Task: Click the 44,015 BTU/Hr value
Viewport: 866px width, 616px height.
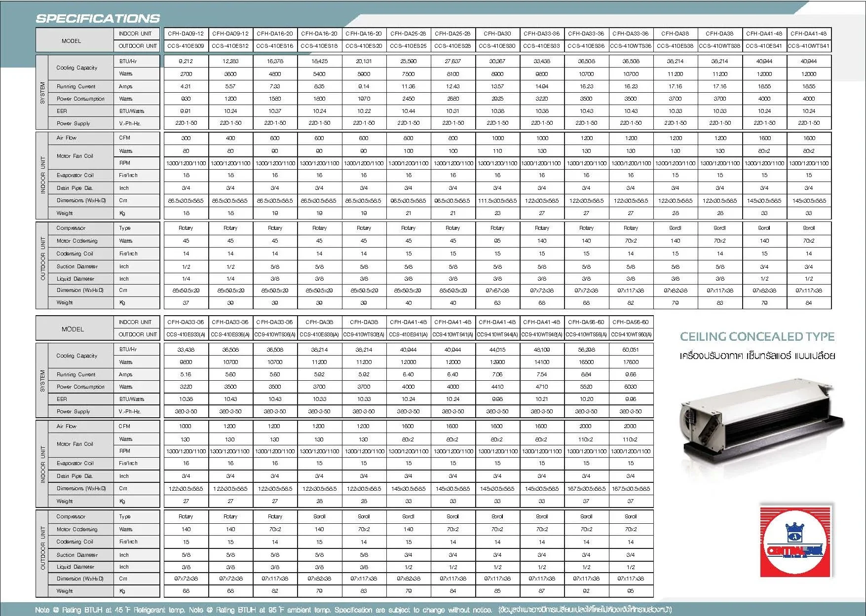Action: point(497,350)
